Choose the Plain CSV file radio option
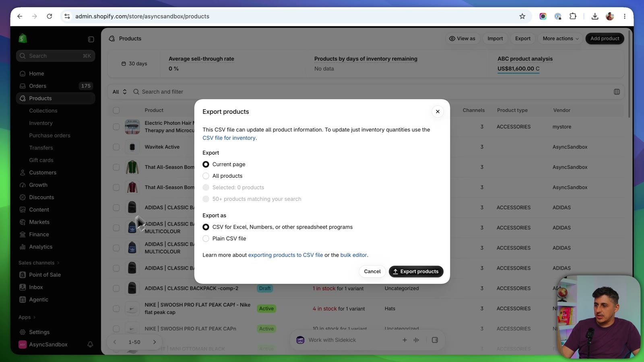 tap(206, 239)
